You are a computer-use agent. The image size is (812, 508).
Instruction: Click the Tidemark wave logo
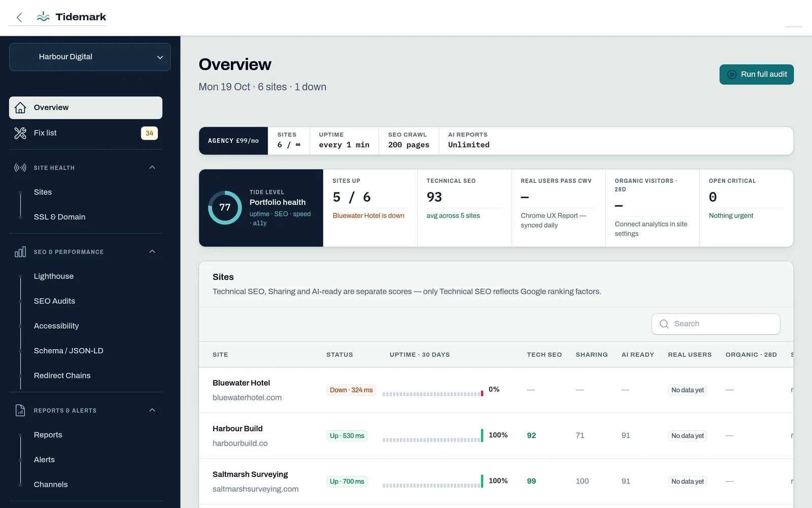tap(43, 17)
